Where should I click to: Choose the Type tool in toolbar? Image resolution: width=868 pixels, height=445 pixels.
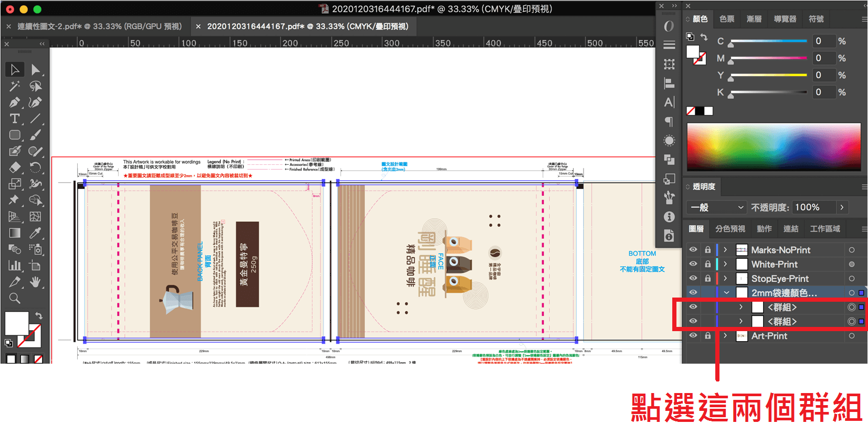(15, 119)
